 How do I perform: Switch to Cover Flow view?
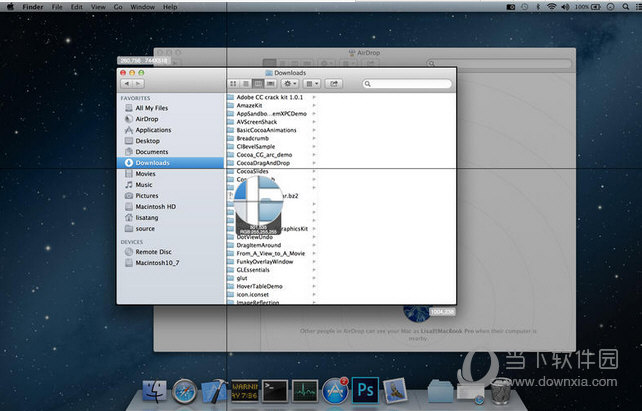point(270,84)
